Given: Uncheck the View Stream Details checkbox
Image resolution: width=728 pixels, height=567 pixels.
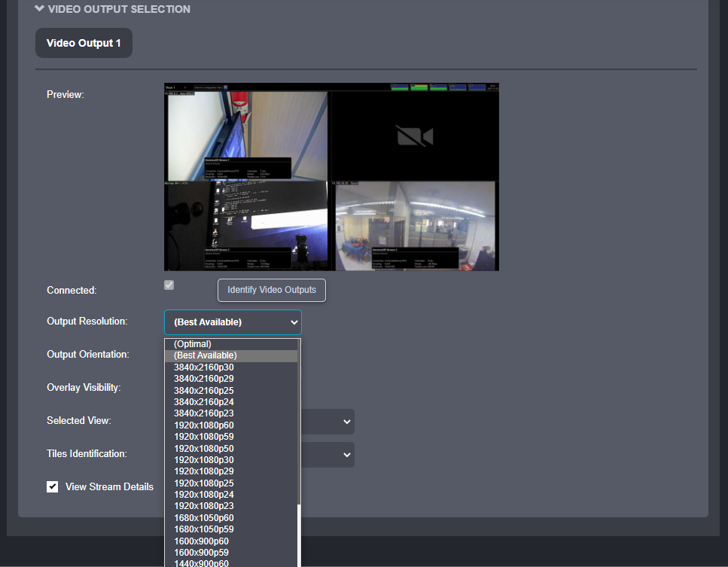Looking at the screenshot, I should (x=53, y=486).
